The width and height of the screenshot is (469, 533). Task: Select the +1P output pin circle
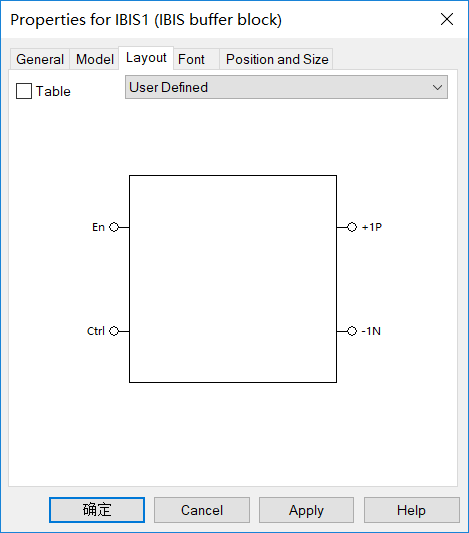coord(352,227)
